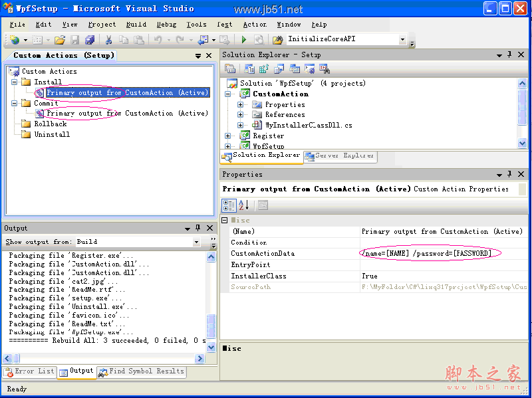This screenshot has height=398, width=532.
Task: Click User Interface Editor icon in Solution Explorer
Action: pos(294,69)
